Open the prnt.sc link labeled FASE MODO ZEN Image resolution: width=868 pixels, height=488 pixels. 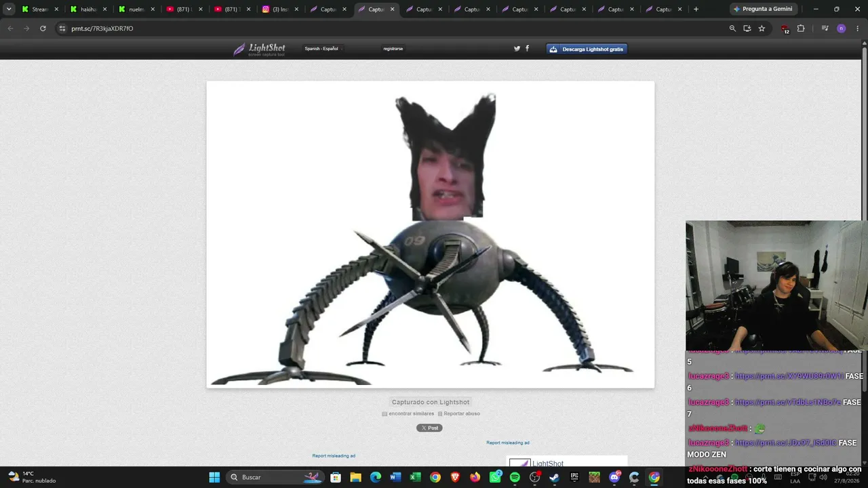click(x=786, y=443)
